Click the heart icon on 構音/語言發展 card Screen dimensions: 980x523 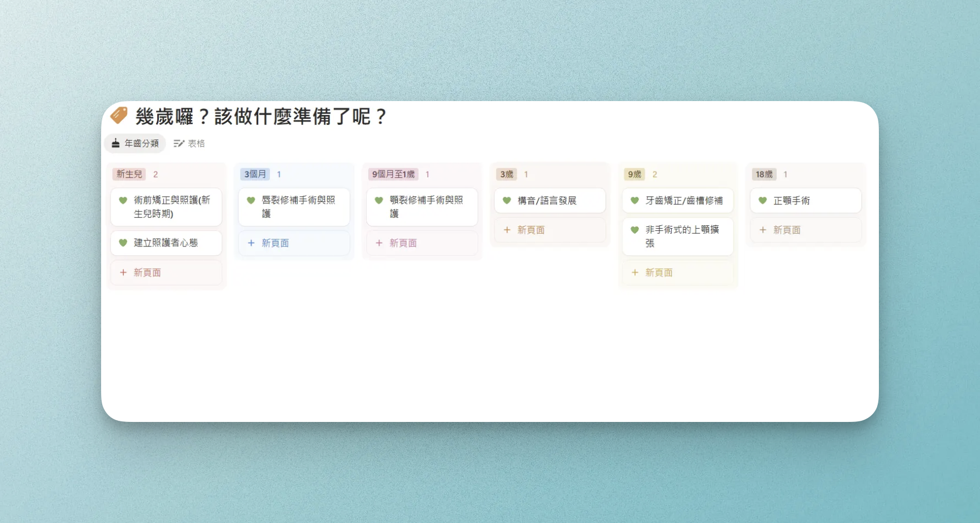coord(507,200)
